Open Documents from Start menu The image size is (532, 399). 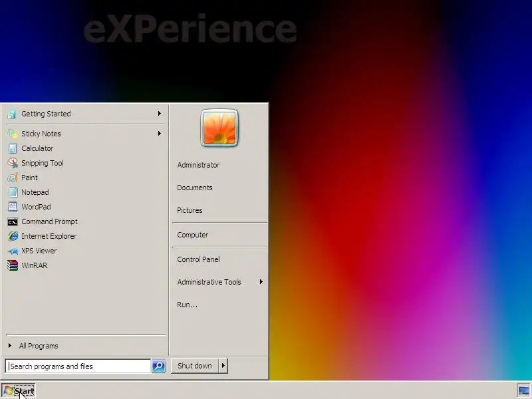[195, 188]
